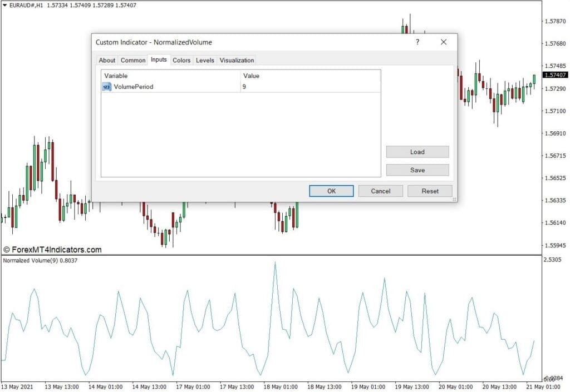This screenshot has width=570, height=392.
Task: Confirm settings with the OK button
Action: [x=331, y=191]
